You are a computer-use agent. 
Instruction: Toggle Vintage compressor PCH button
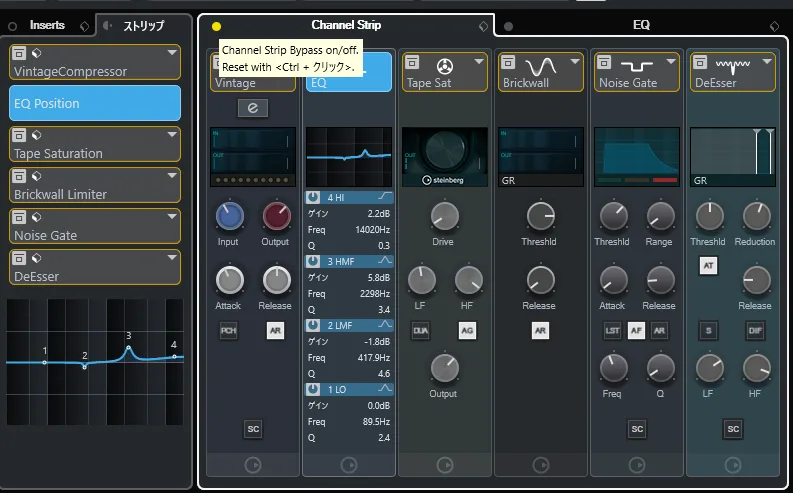(229, 330)
